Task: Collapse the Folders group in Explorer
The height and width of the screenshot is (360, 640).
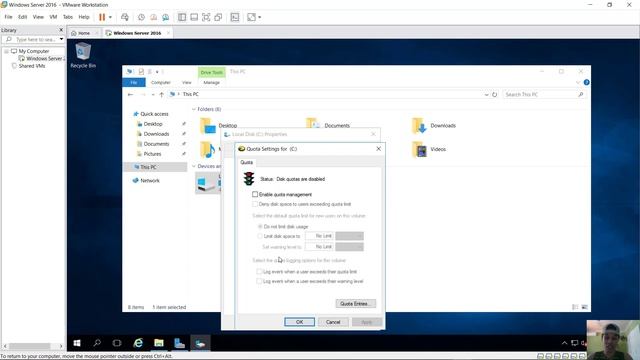Action: coord(194,109)
